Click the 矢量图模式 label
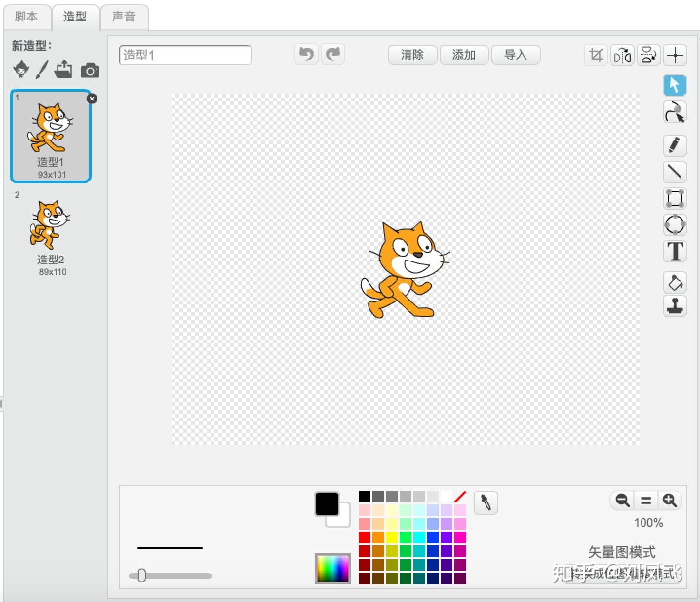This screenshot has width=700, height=602. tap(622, 552)
